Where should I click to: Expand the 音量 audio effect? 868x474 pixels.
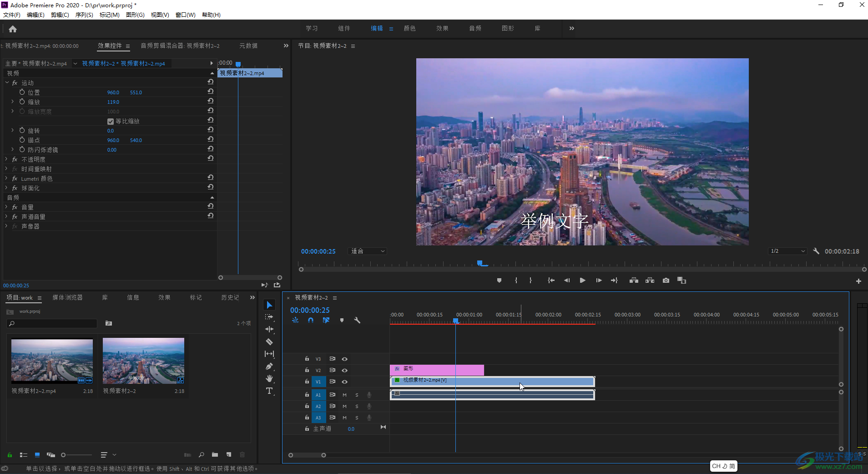click(6, 207)
